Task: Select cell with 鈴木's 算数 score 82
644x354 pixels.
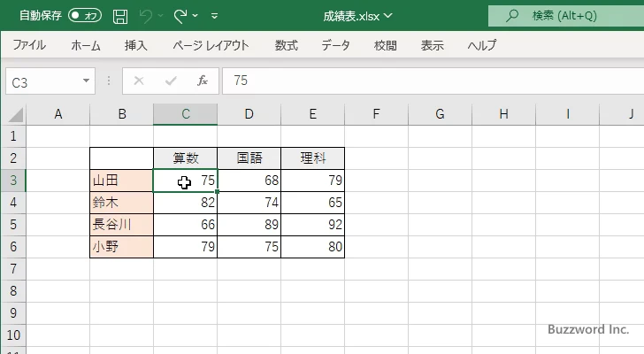Action: coord(185,203)
